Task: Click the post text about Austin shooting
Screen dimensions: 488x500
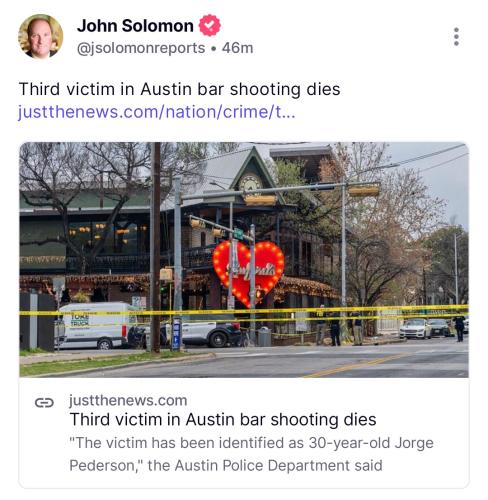Action: [x=179, y=89]
